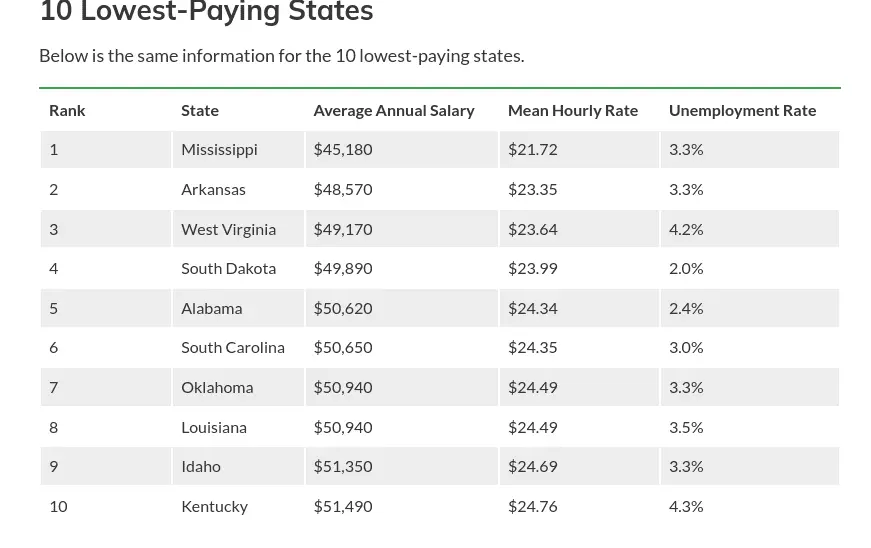Click the 10 Lowest-Paying States heading

[206, 13]
